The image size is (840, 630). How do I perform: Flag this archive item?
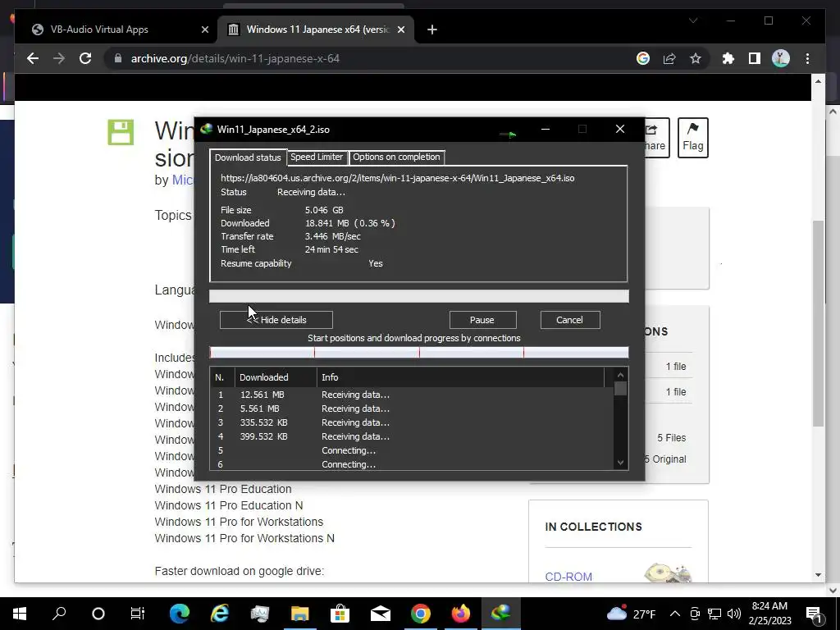[x=692, y=137]
